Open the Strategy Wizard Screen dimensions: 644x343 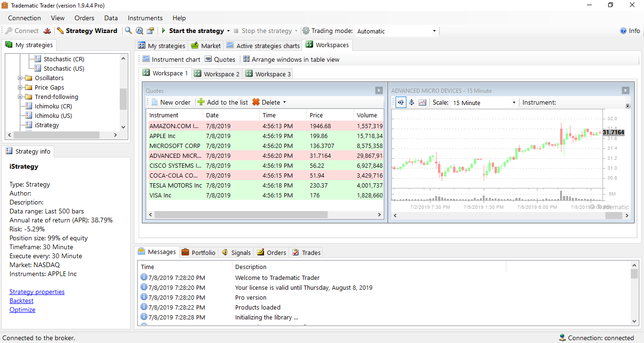[87, 31]
